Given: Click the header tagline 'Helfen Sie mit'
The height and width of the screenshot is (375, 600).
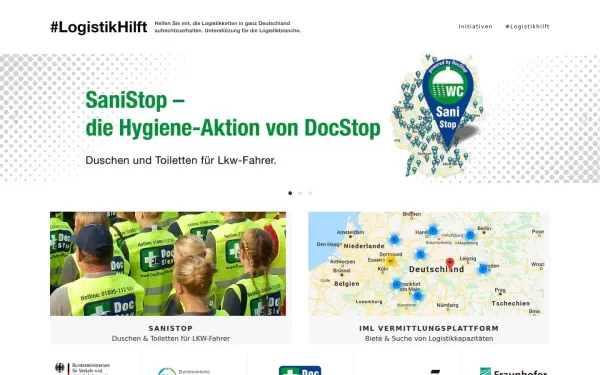Looking at the screenshot, I should click(x=228, y=27).
